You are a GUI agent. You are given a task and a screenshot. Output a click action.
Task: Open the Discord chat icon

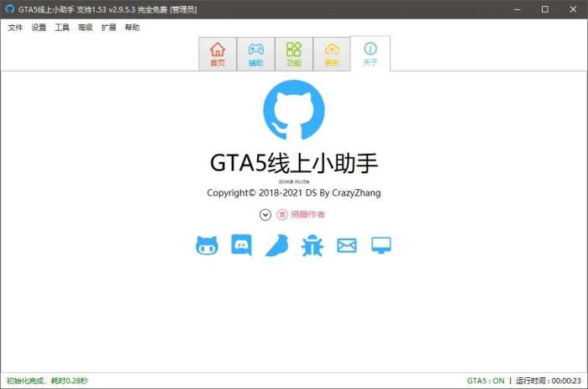(x=242, y=245)
